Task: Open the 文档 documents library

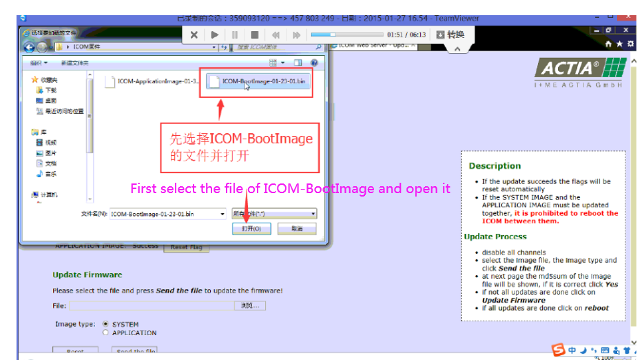Action: coord(46,163)
